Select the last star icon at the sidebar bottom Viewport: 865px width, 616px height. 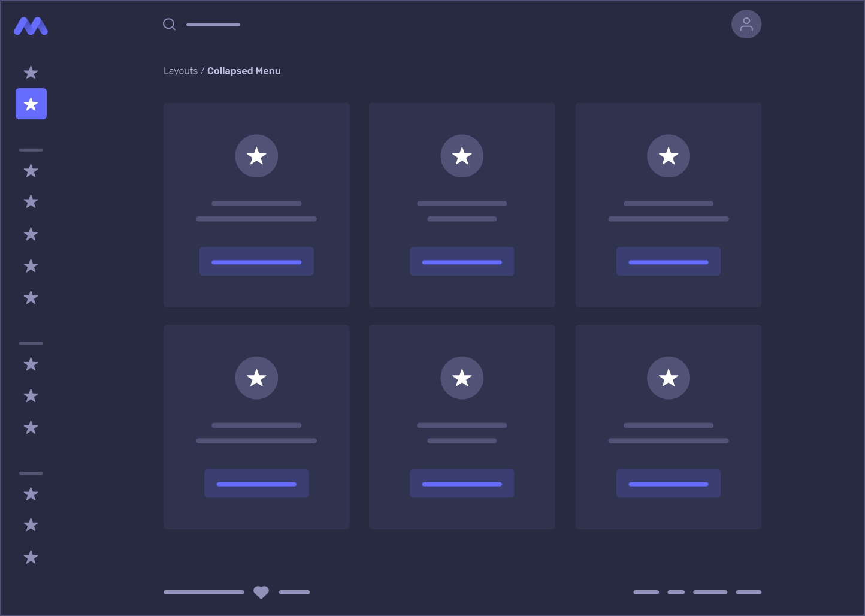coord(31,557)
